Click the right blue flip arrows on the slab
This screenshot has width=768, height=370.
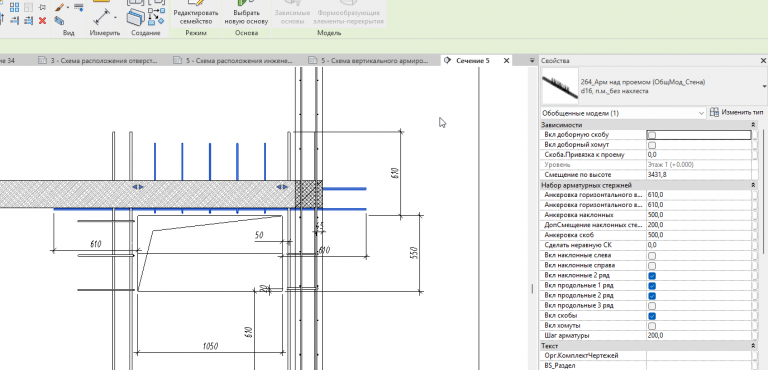tap(282, 187)
